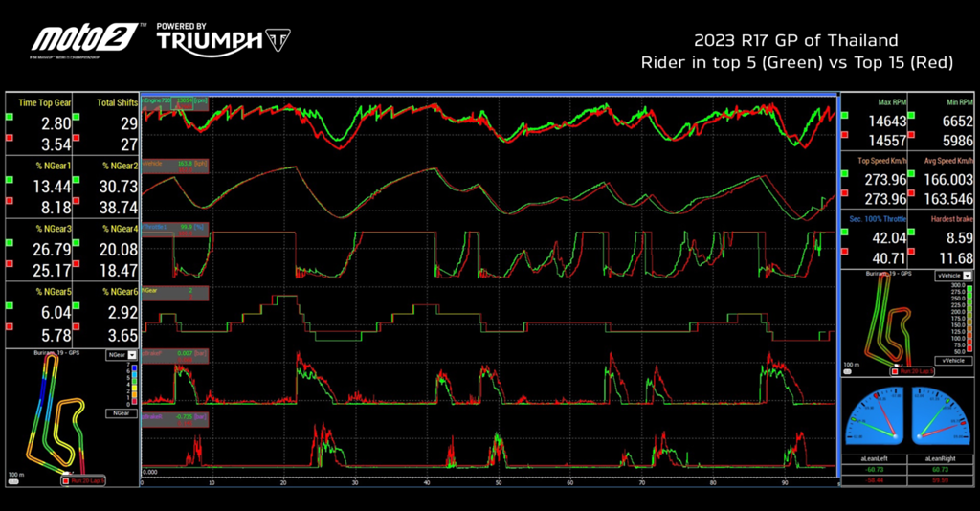
Task: Toggle red Run 20 Lap 5 box on speed map
Action: 912,371
